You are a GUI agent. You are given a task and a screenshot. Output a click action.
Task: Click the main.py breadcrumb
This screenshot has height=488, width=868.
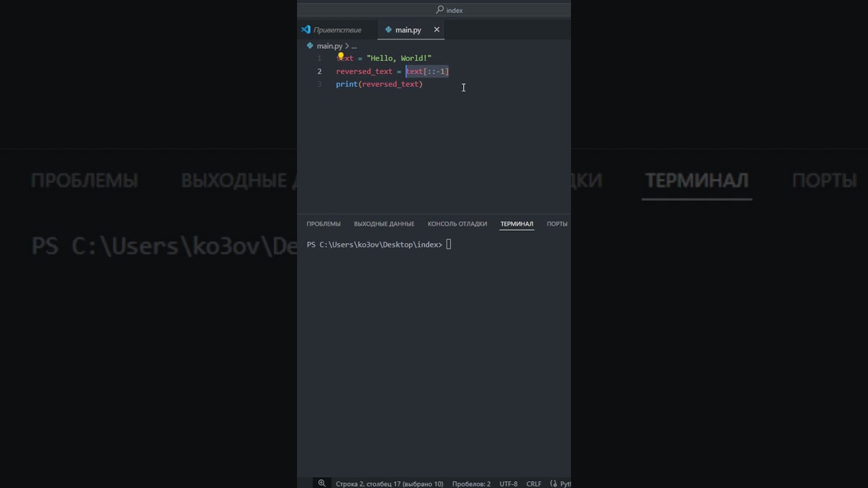[330, 46]
